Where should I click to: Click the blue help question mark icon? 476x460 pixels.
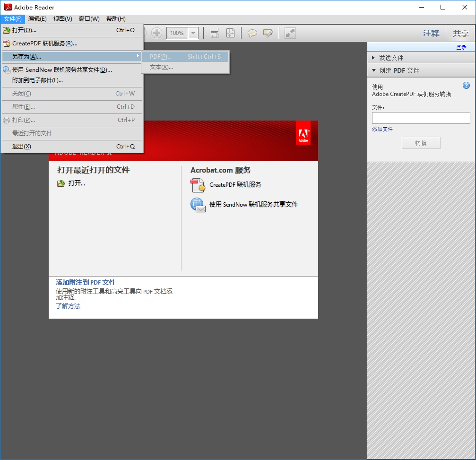pyautogui.click(x=466, y=86)
